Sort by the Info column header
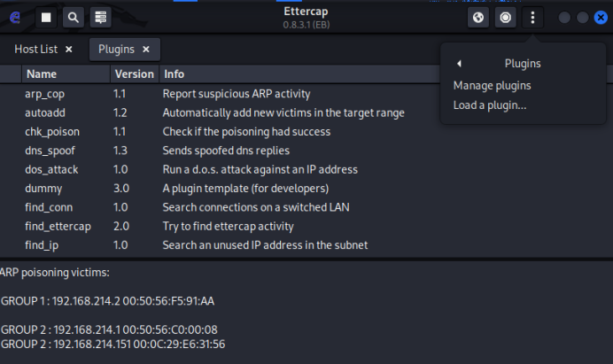This screenshot has width=613, height=364. point(174,74)
